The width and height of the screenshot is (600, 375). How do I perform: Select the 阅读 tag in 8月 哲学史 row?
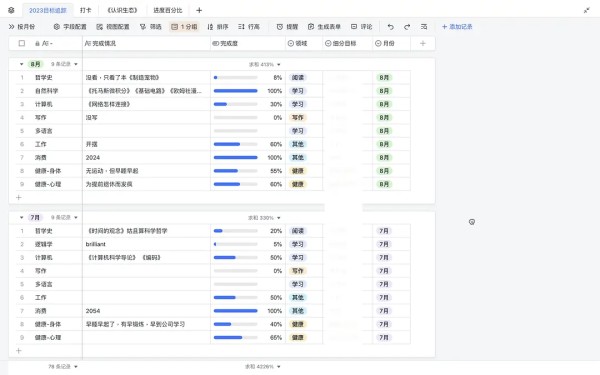point(298,77)
